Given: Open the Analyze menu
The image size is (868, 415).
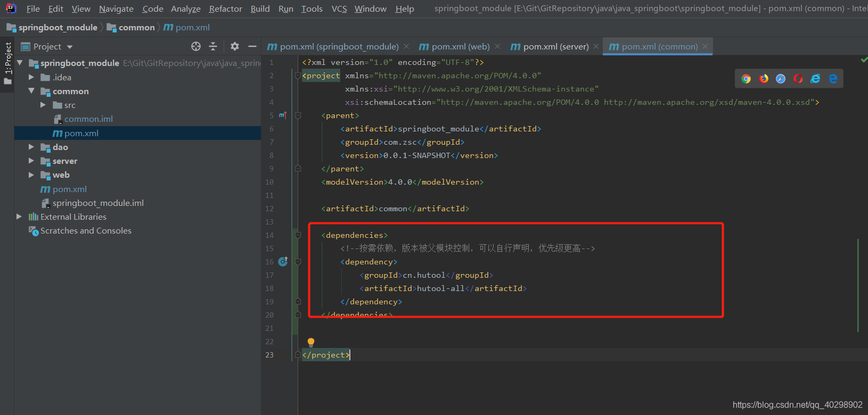Looking at the screenshot, I should click(x=185, y=9).
